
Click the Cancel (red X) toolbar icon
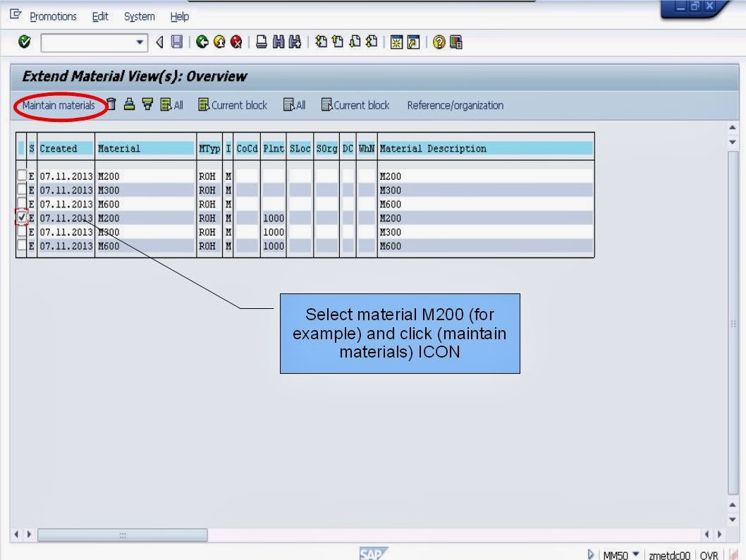pyautogui.click(x=235, y=42)
